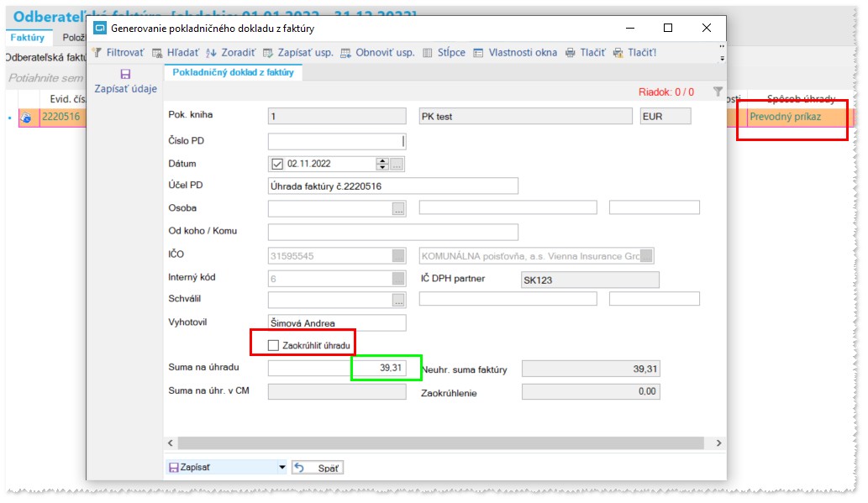868x503 pixels.
Task: Click the Tlačiť print icon
Action: pyautogui.click(x=571, y=53)
